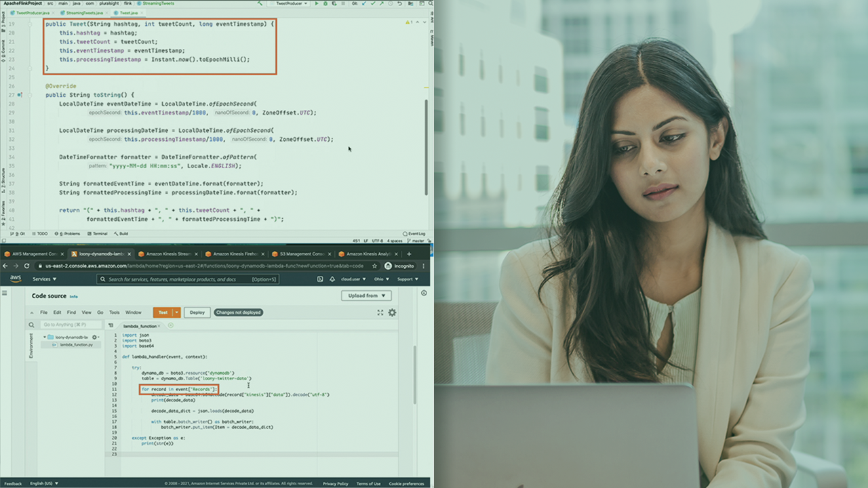This screenshot has height=488, width=868.
Task: Open the Window menu in the Lambda editor
Action: click(x=134, y=312)
